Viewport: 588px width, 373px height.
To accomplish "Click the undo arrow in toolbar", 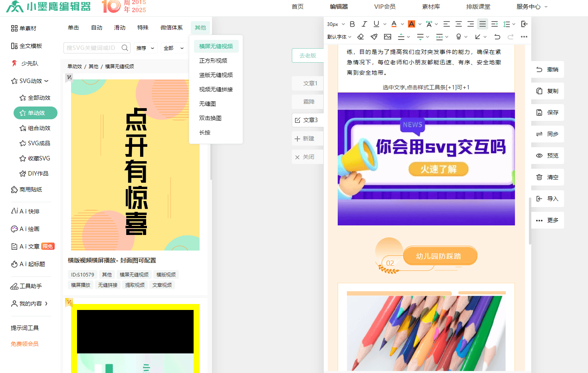I will [x=497, y=37].
